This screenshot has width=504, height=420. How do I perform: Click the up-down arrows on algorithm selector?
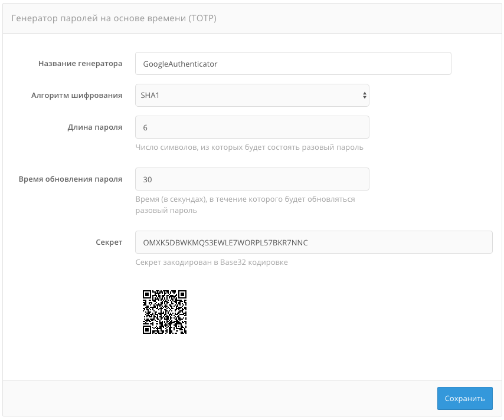coord(364,95)
